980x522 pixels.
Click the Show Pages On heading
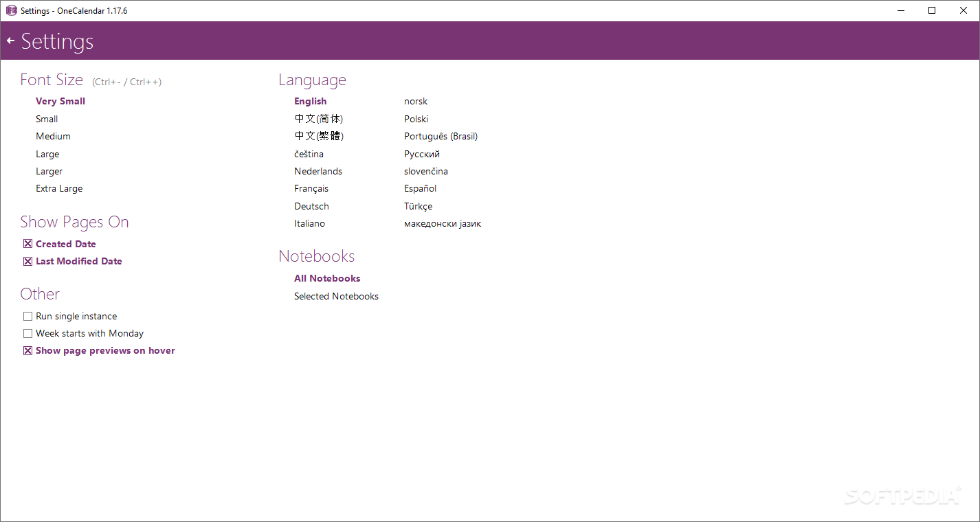click(74, 222)
